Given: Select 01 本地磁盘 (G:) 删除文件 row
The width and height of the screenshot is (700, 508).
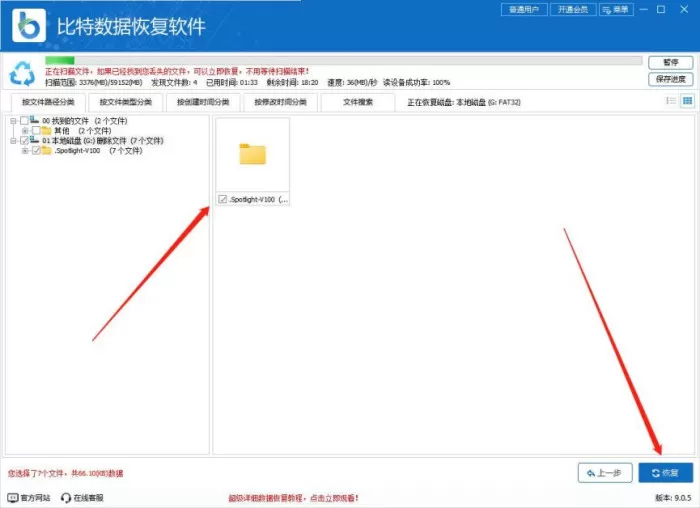Looking at the screenshot, I should (x=103, y=141).
